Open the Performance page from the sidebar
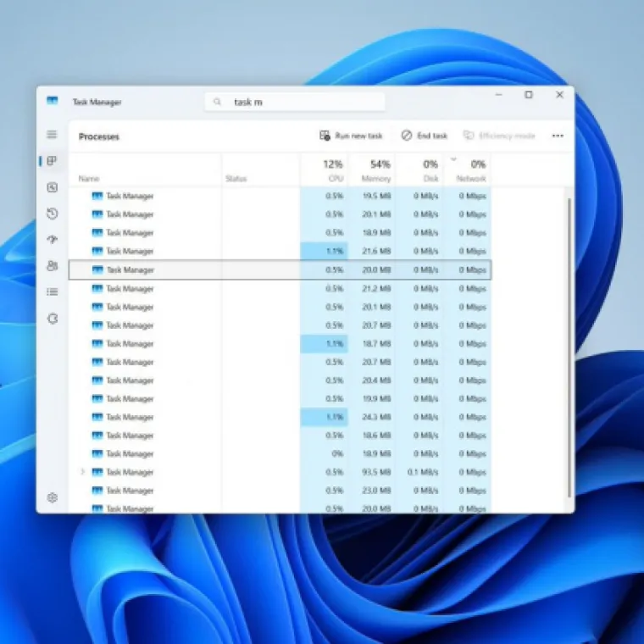The width and height of the screenshot is (644, 644). pos(52,187)
